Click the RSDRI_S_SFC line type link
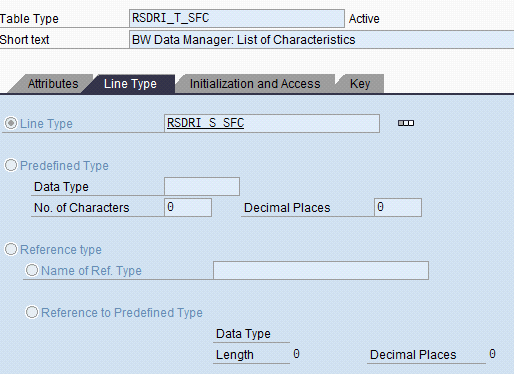 [205, 123]
